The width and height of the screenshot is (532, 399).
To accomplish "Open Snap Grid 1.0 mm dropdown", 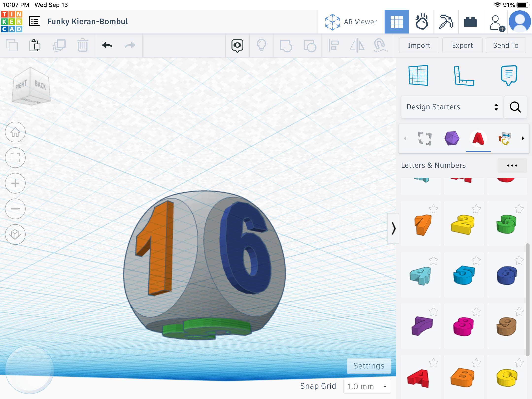I will click(367, 386).
